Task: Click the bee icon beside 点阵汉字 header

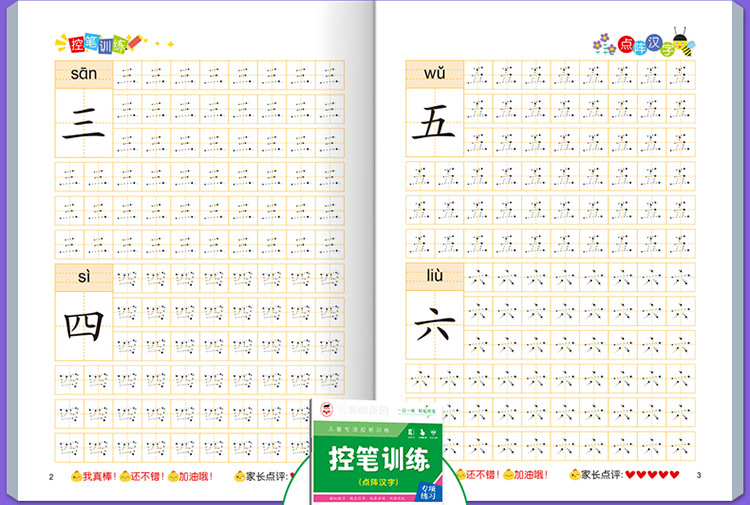Action: 684,42
